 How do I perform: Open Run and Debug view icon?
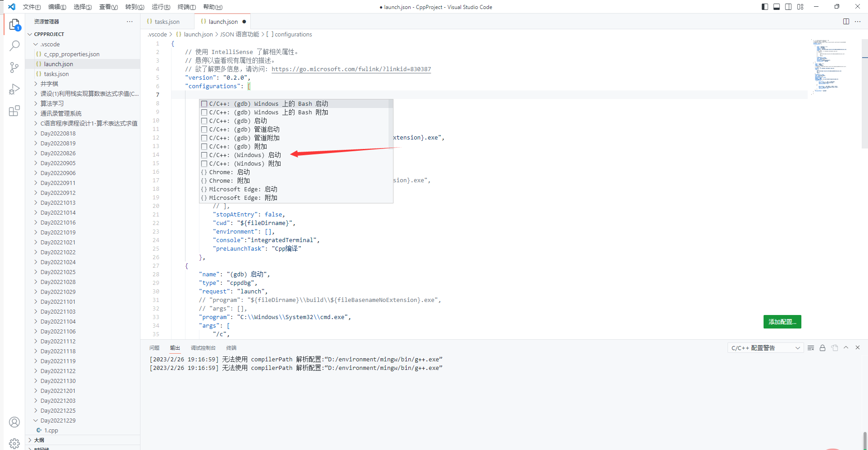(14, 89)
